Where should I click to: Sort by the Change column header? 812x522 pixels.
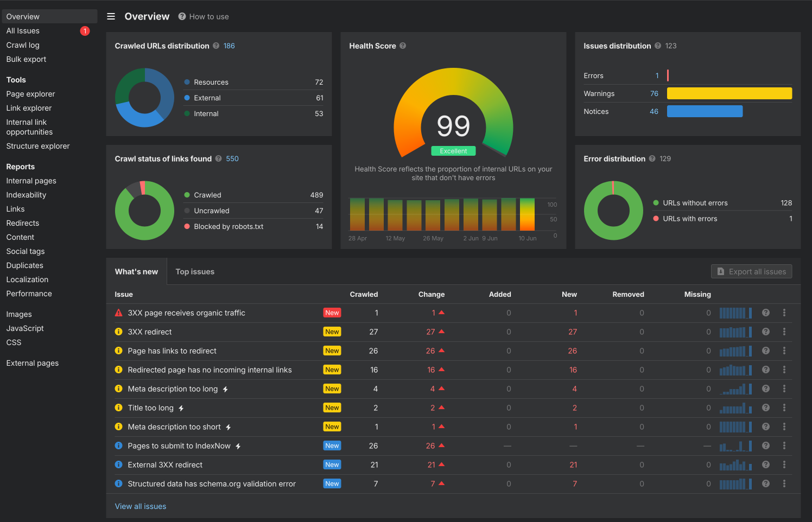(x=432, y=294)
